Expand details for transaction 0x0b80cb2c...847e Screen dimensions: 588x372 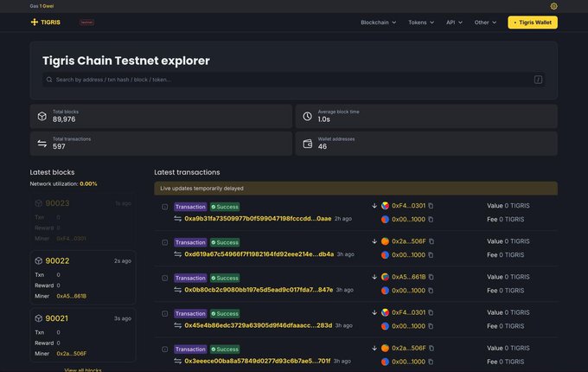coord(164,279)
